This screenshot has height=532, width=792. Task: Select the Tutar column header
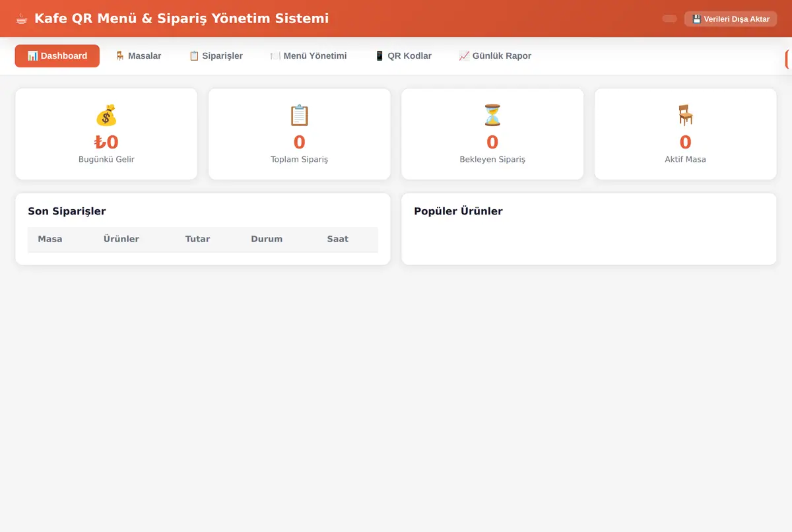[197, 239]
